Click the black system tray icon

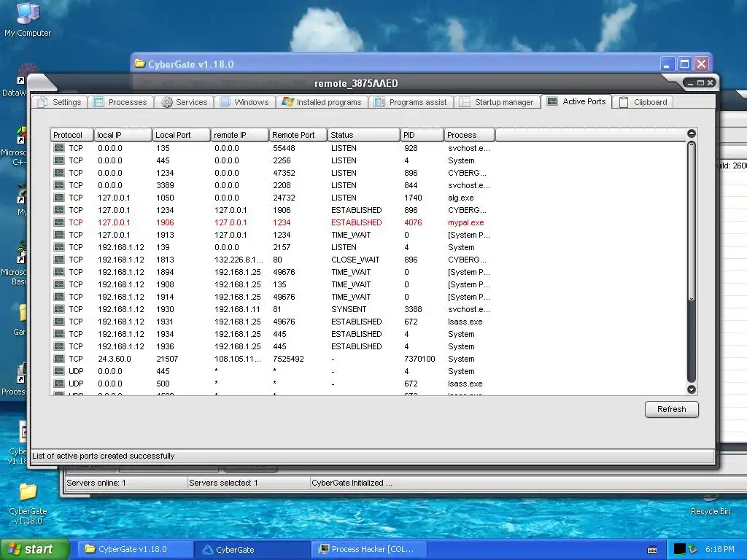(679, 549)
